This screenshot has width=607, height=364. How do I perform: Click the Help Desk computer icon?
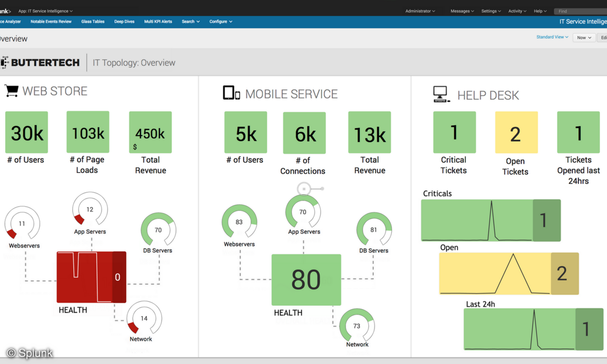(x=441, y=94)
